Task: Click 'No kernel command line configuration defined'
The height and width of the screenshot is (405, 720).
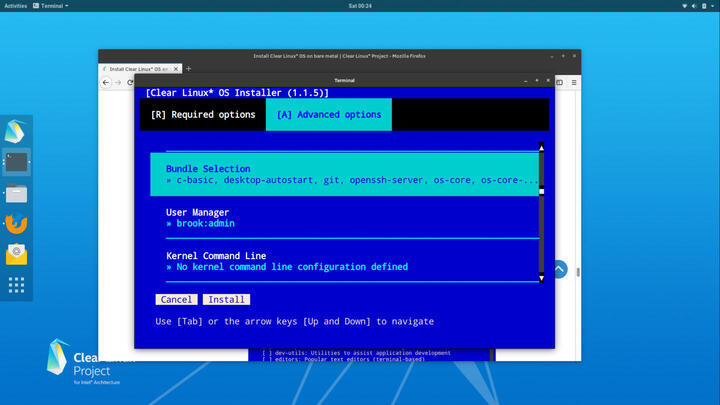Action: coord(292,267)
